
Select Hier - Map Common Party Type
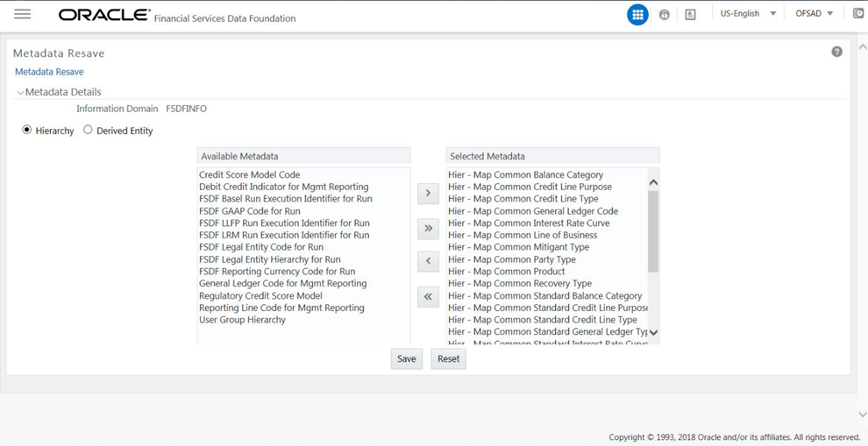tap(512, 259)
